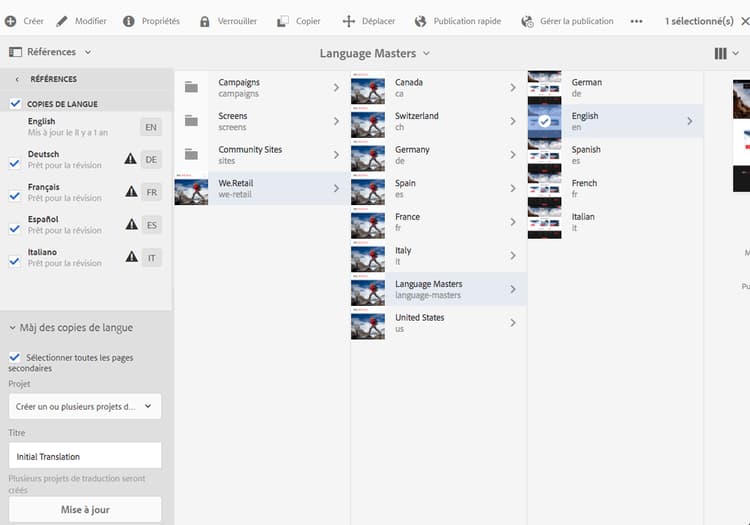Click the IT language badge

click(152, 258)
